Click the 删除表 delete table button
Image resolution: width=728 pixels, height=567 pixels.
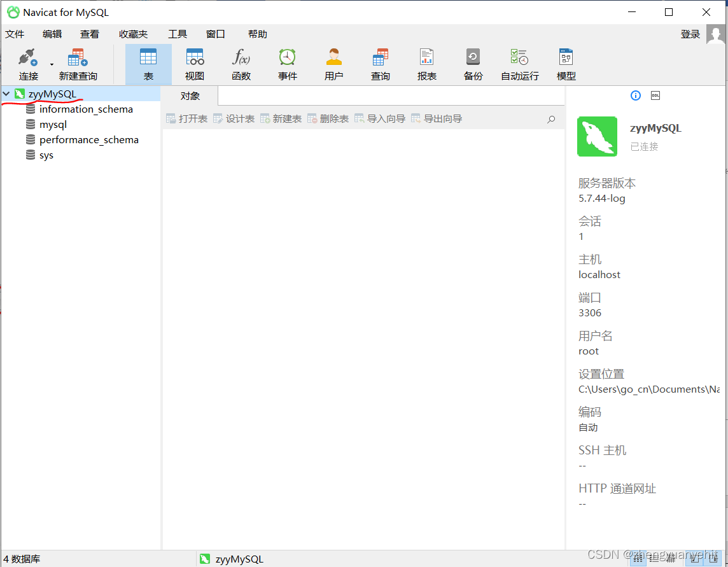click(328, 119)
